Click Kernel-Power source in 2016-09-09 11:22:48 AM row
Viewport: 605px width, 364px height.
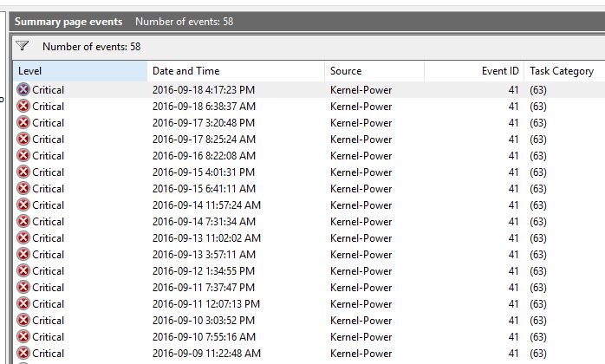pos(361,354)
